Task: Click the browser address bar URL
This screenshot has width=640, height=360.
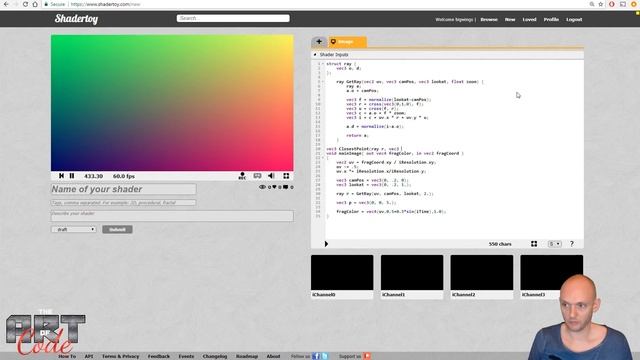Action: (x=105, y=4)
